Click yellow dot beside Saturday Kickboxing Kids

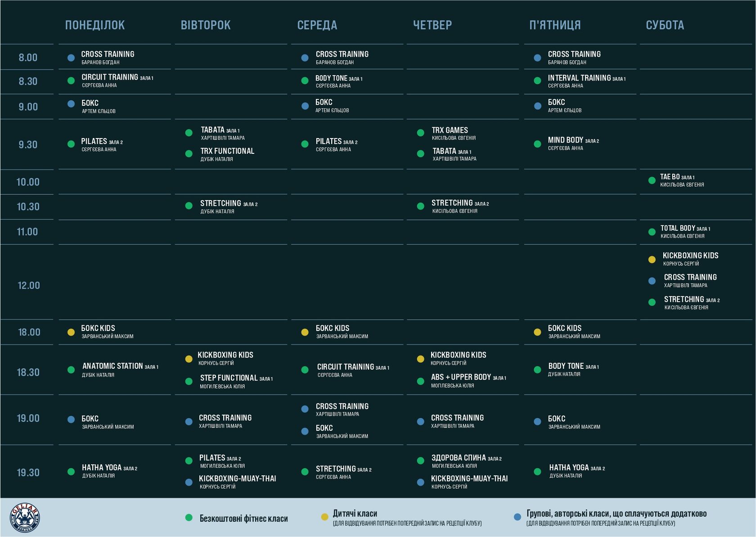tap(652, 260)
